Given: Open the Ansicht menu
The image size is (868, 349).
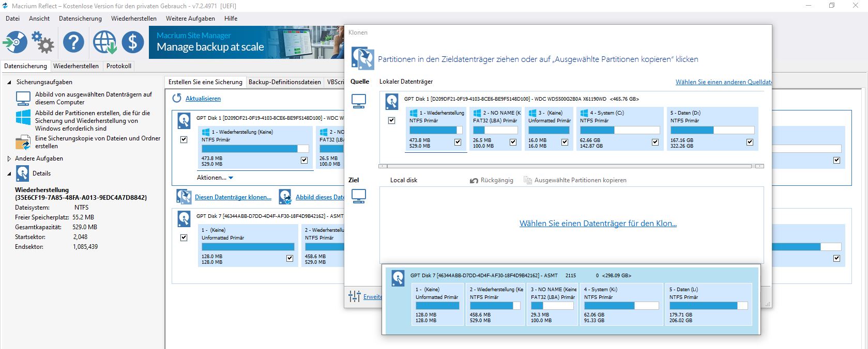Looking at the screenshot, I should tap(39, 19).
